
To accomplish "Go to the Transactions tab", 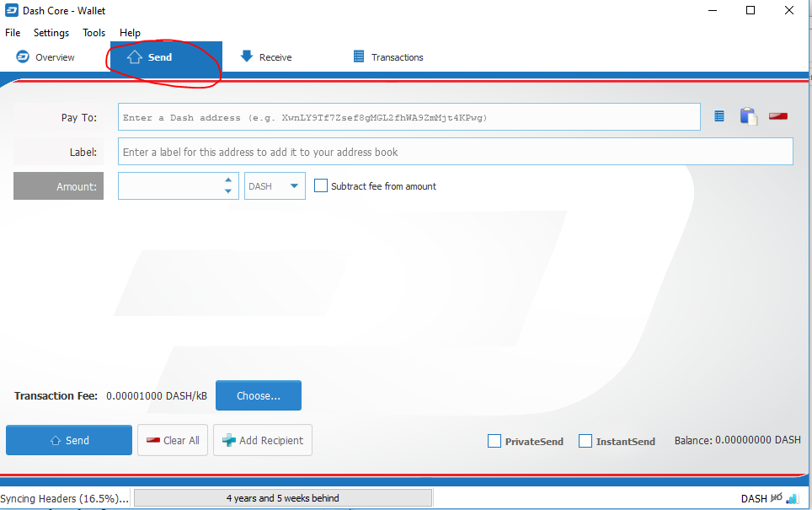I will click(388, 57).
